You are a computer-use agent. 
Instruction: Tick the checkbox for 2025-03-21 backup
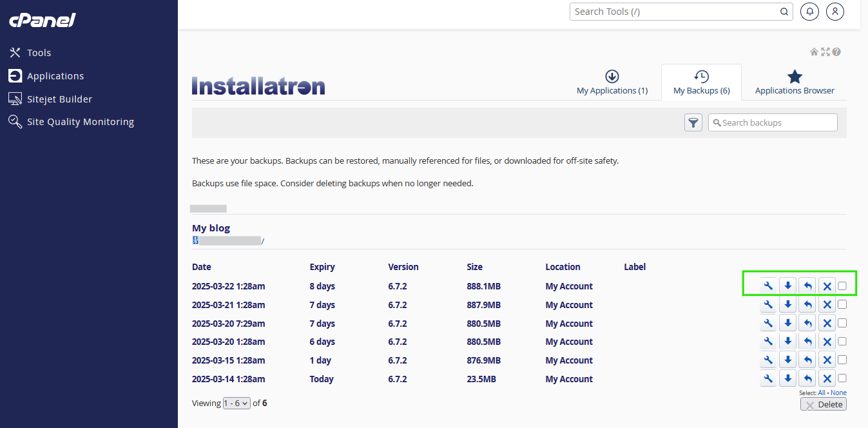pyautogui.click(x=842, y=304)
